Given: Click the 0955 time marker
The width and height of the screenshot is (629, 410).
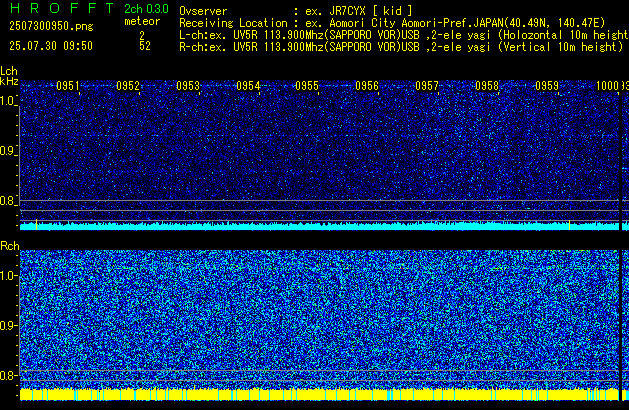Looking at the screenshot, I should (x=307, y=86).
